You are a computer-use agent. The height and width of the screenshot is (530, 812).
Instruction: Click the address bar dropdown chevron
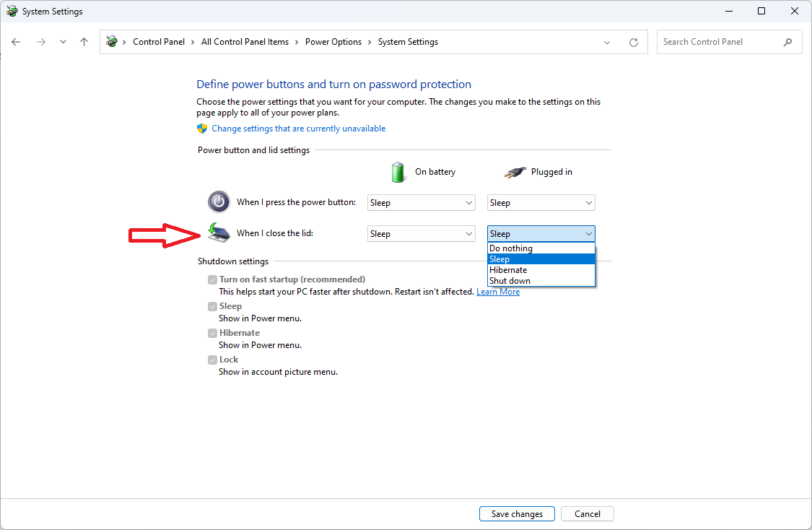(607, 42)
